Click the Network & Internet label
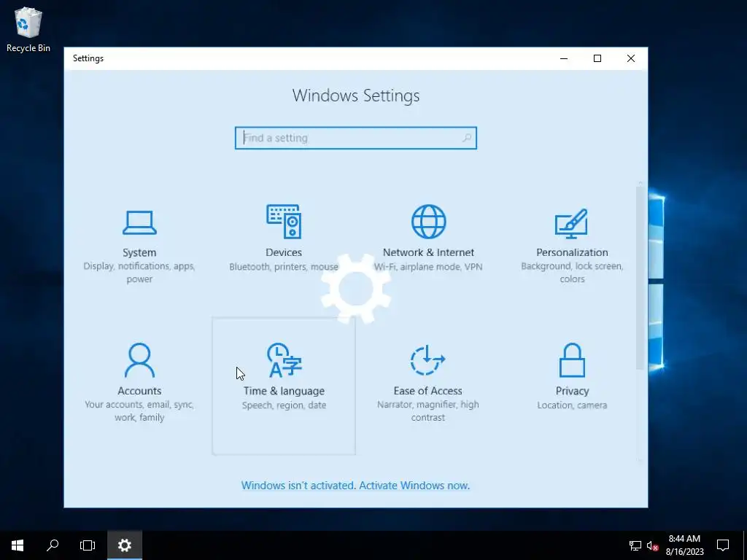747x560 pixels. point(428,252)
